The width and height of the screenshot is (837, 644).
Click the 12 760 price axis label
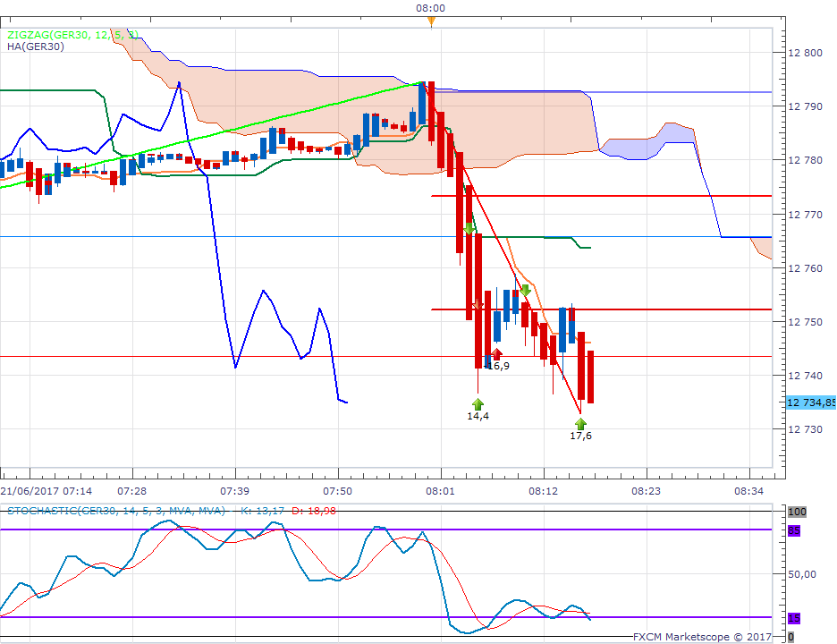[806, 268]
